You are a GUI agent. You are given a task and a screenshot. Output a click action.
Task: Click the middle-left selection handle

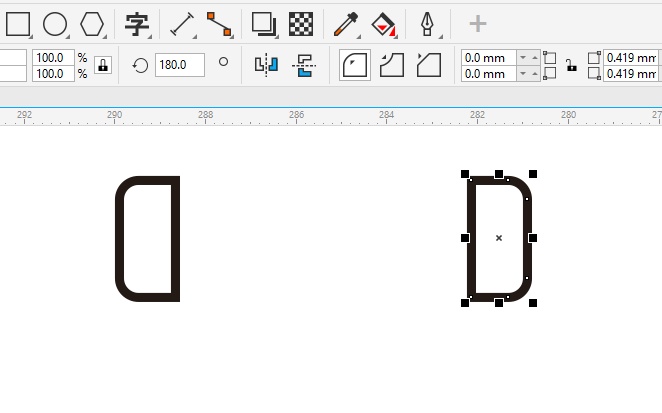pos(465,238)
